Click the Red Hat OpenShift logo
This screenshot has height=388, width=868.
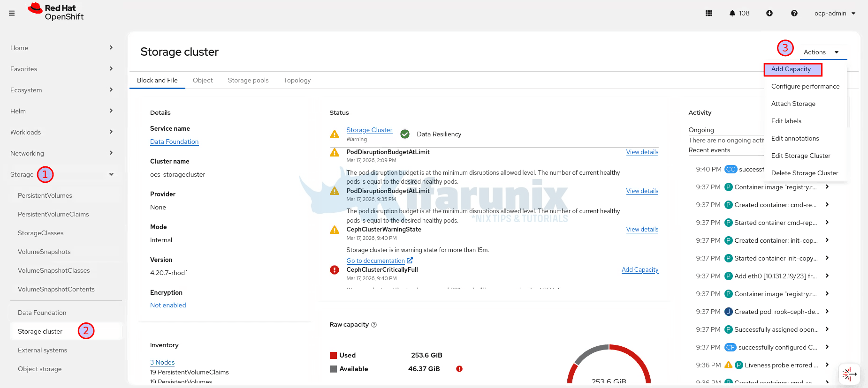[55, 12]
